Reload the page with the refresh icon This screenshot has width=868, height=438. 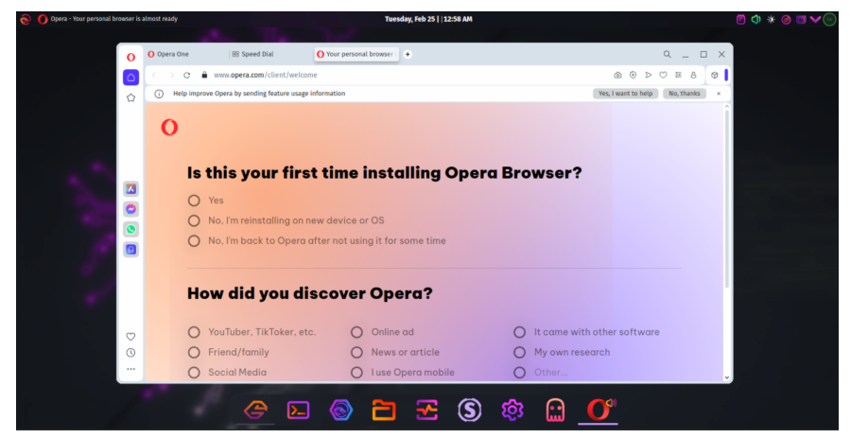pyautogui.click(x=187, y=75)
